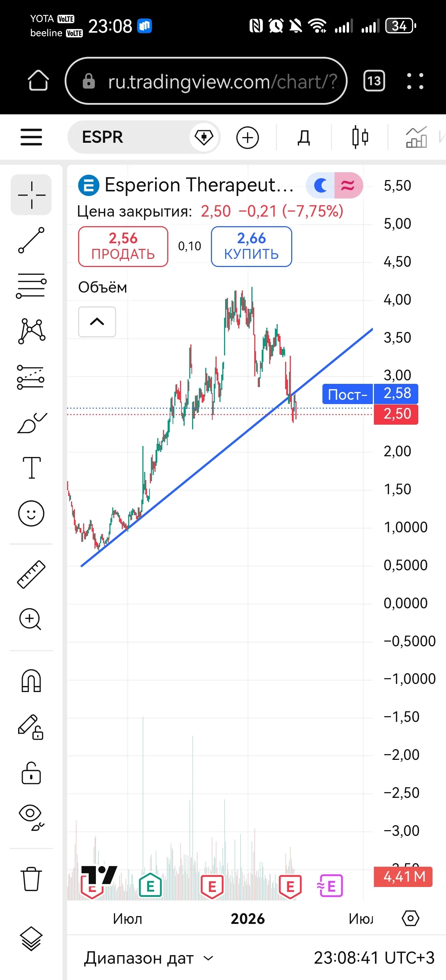Open the browser tabs counter 13
This screenshot has width=446, height=980.
coord(374,81)
